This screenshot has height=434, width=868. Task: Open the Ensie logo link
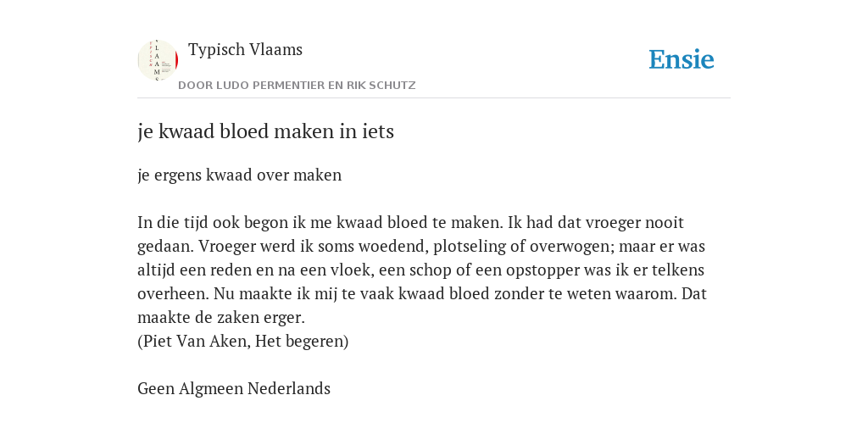[x=682, y=59]
